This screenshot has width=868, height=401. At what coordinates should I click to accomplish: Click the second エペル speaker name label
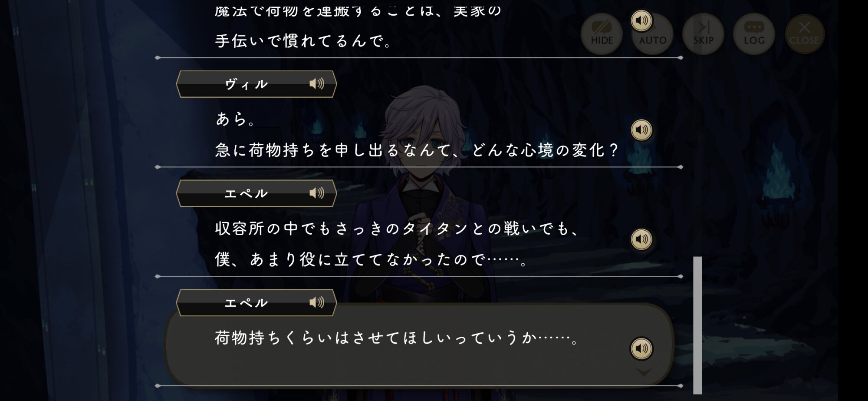246,302
